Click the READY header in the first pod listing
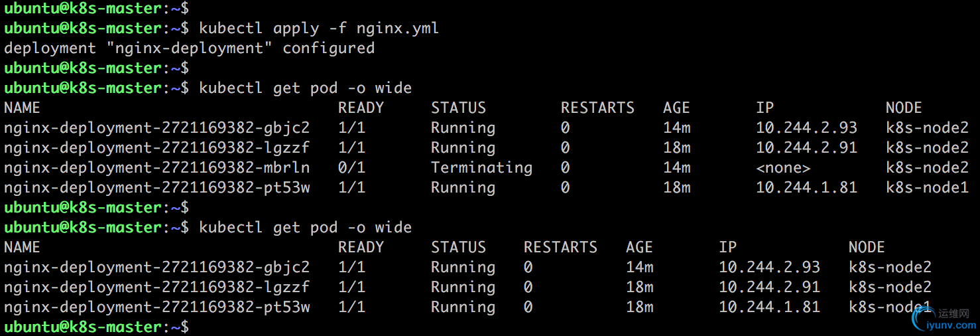Image resolution: width=980 pixels, height=336 pixels. pyautogui.click(x=361, y=108)
